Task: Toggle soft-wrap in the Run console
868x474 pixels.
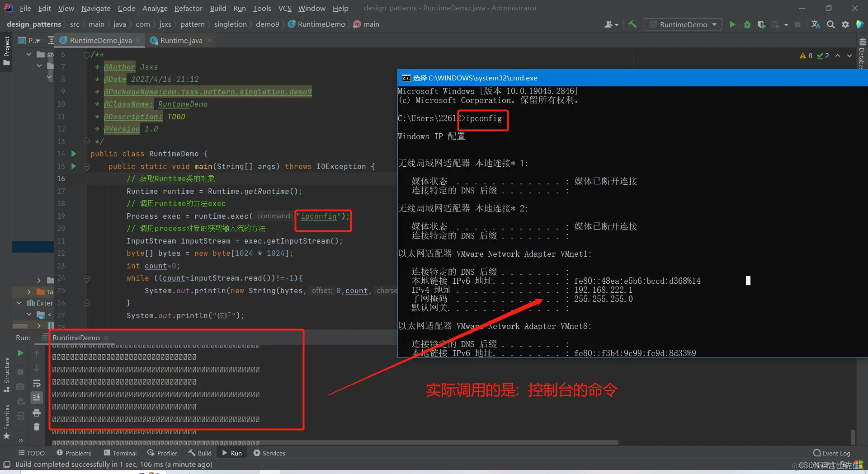Action: 37,384
